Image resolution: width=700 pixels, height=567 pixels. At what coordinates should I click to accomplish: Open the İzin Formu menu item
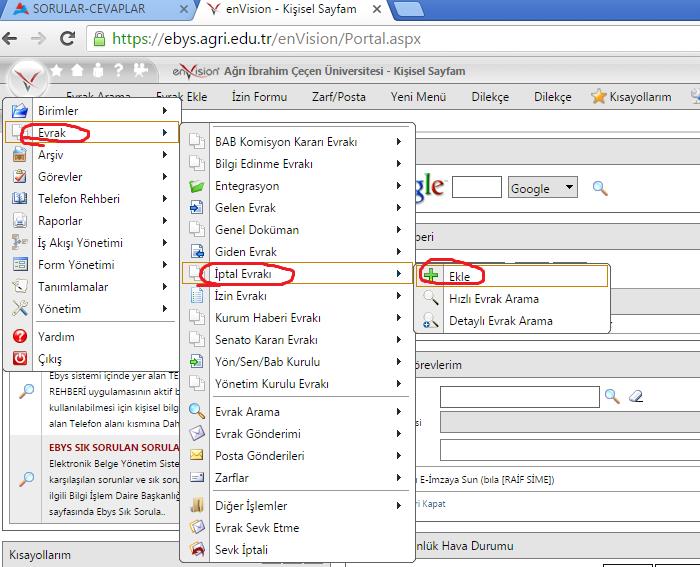(x=258, y=97)
